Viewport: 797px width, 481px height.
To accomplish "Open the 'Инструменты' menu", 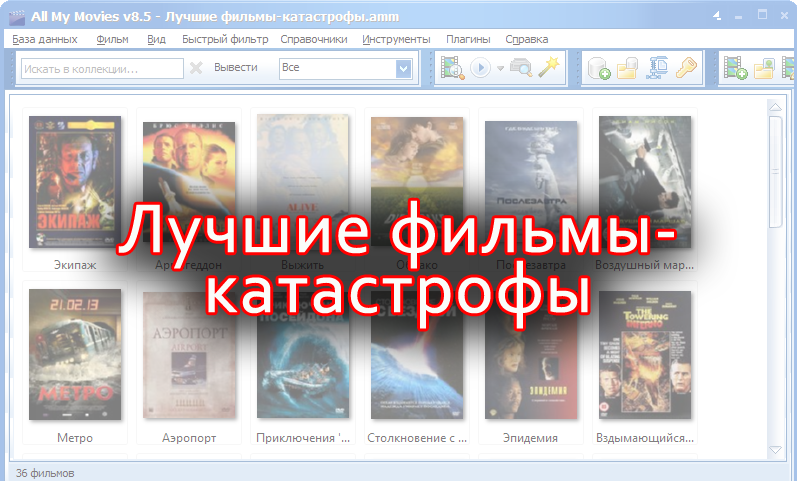I will pos(396,39).
